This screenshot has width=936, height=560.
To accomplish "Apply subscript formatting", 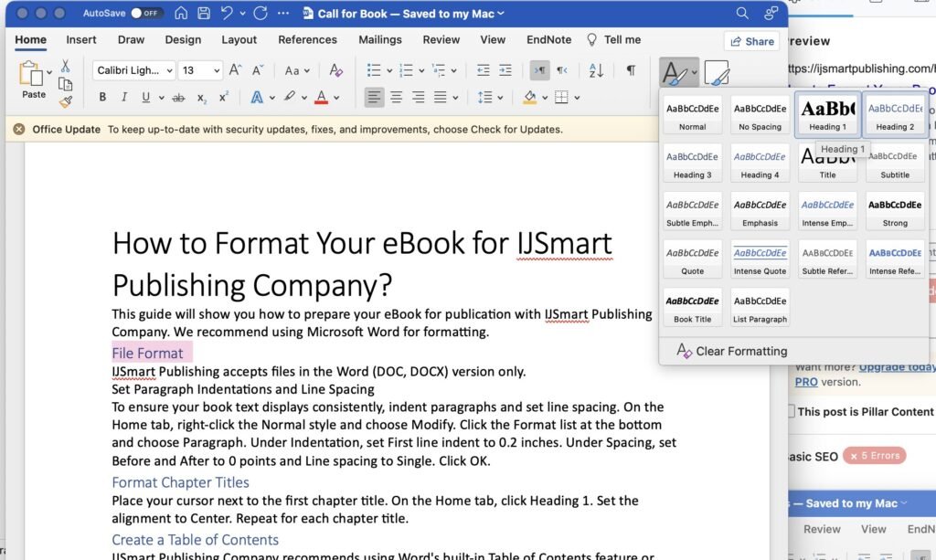I will tap(202, 98).
